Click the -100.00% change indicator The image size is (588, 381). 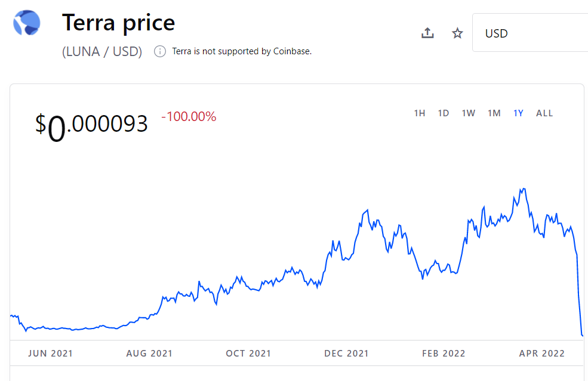point(189,116)
